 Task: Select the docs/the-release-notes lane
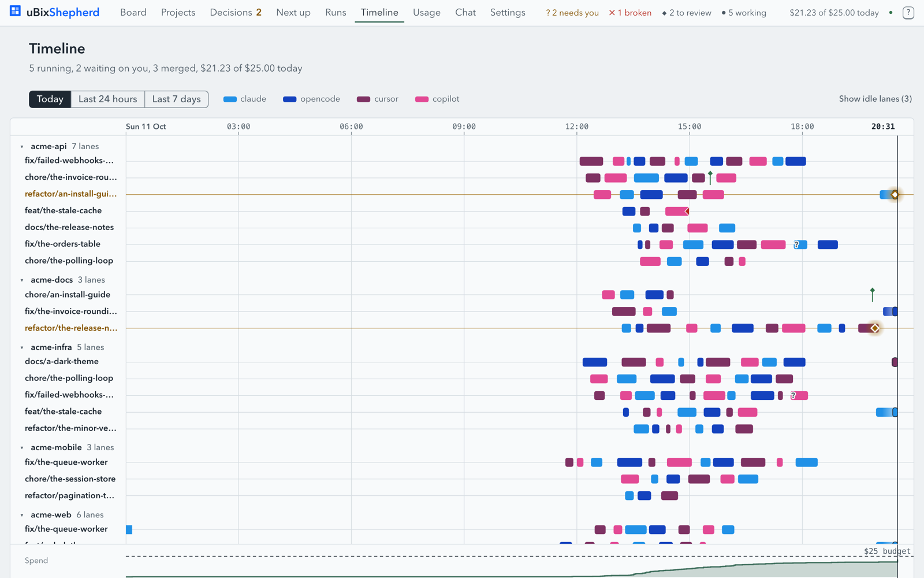[69, 228]
